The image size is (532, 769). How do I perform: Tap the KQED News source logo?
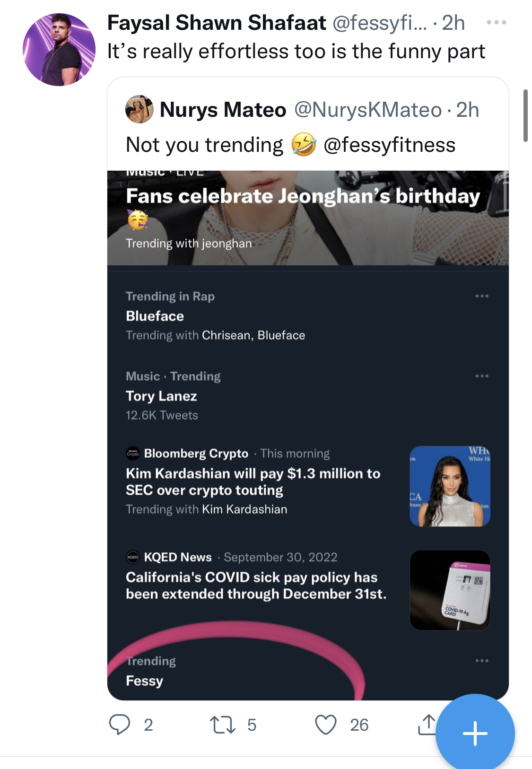(x=133, y=557)
